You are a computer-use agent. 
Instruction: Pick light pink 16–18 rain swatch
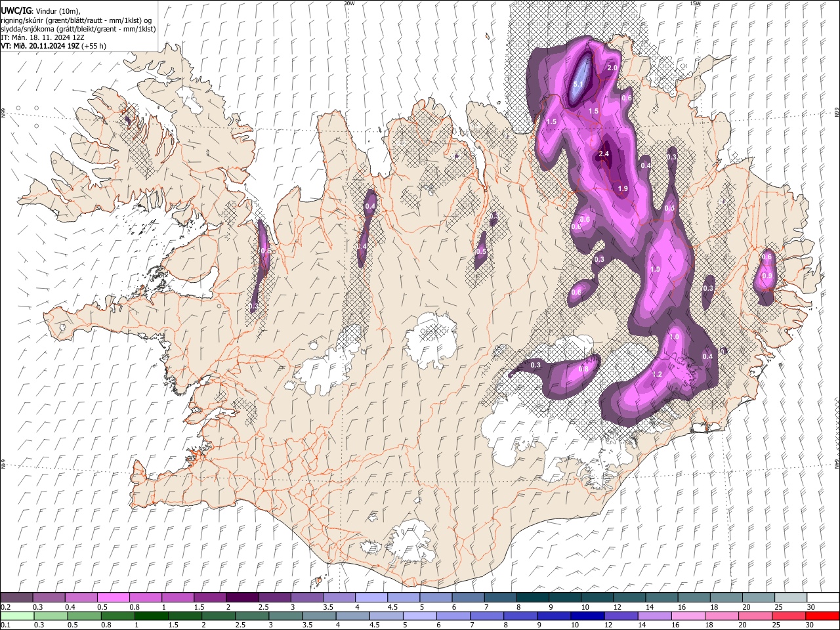pos(687,616)
